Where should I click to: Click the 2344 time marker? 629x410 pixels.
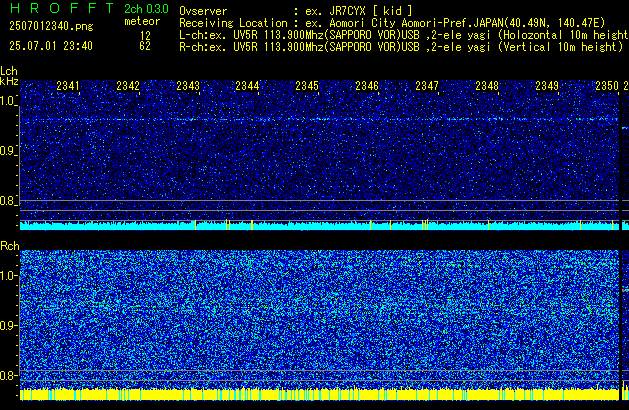point(247,86)
